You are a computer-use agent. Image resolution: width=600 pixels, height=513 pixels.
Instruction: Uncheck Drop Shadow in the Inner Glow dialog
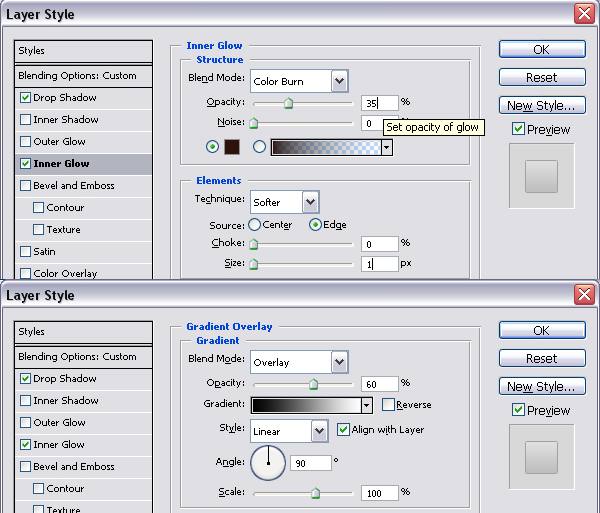(25, 98)
